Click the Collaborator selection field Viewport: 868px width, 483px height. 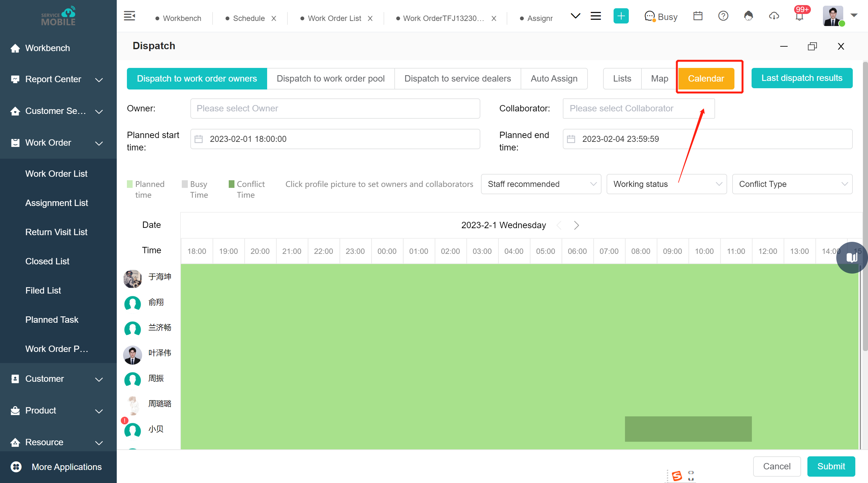pos(639,109)
